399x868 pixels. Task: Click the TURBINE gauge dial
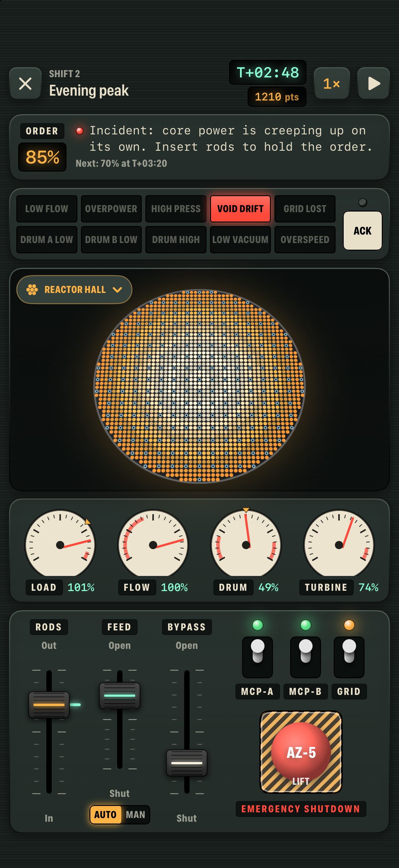339,543
